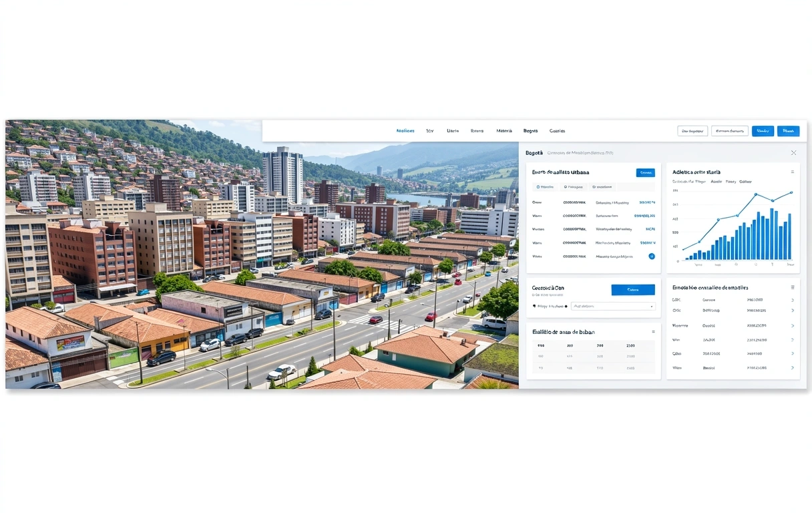Image resolution: width=812 pixels, height=513 pixels.
Task: Click the blue button in the análisis urbano header
Action: coord(646,172)
